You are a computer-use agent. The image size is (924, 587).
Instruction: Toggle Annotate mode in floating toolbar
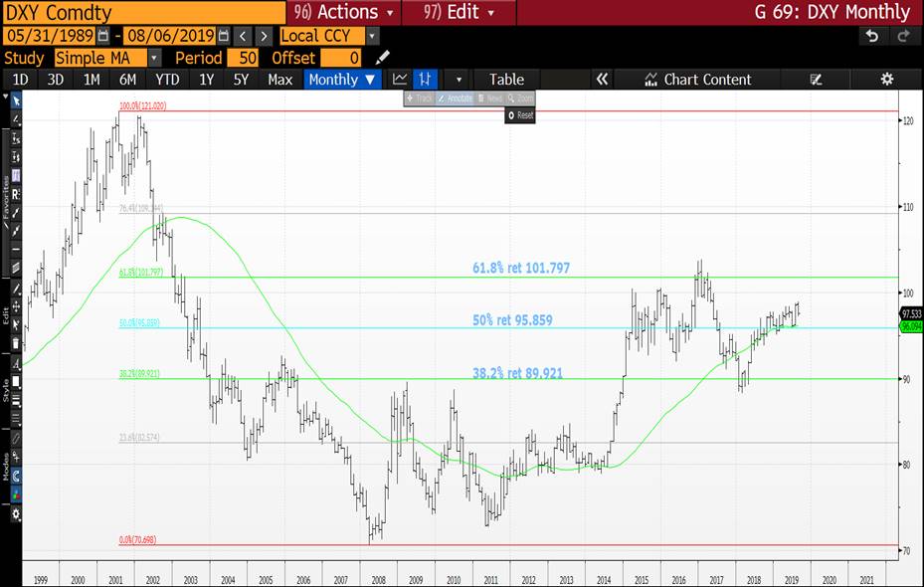coord(455,98)
